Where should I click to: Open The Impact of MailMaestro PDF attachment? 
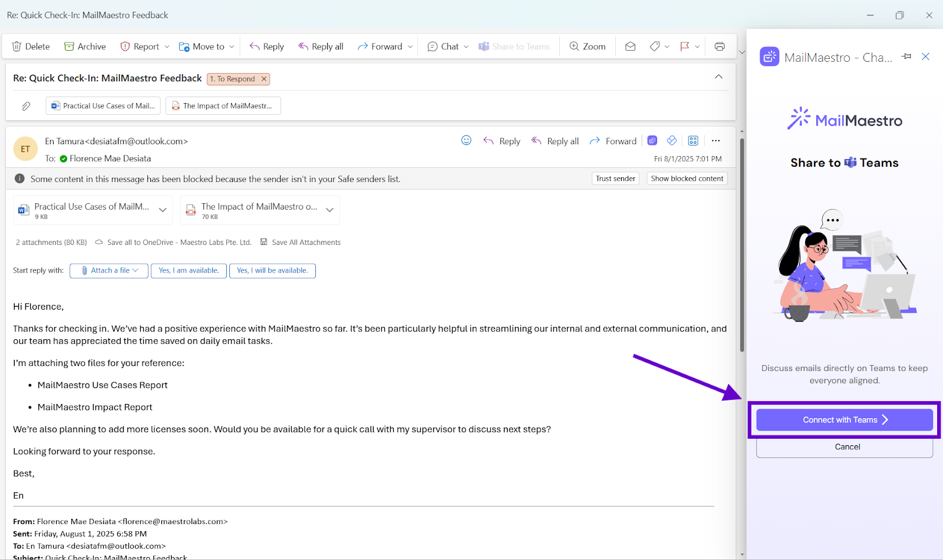(x=252, y=210)
